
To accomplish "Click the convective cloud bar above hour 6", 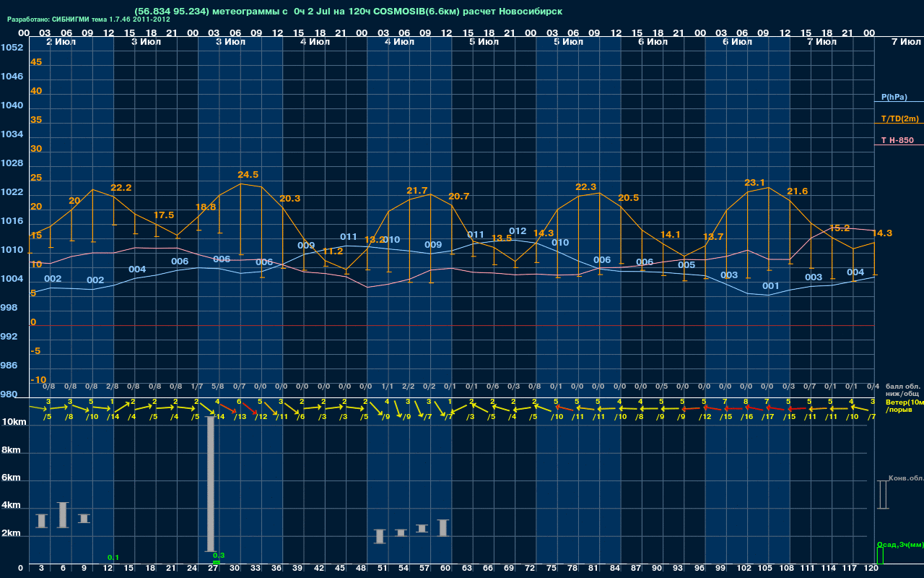I will (x=63, y=515).
